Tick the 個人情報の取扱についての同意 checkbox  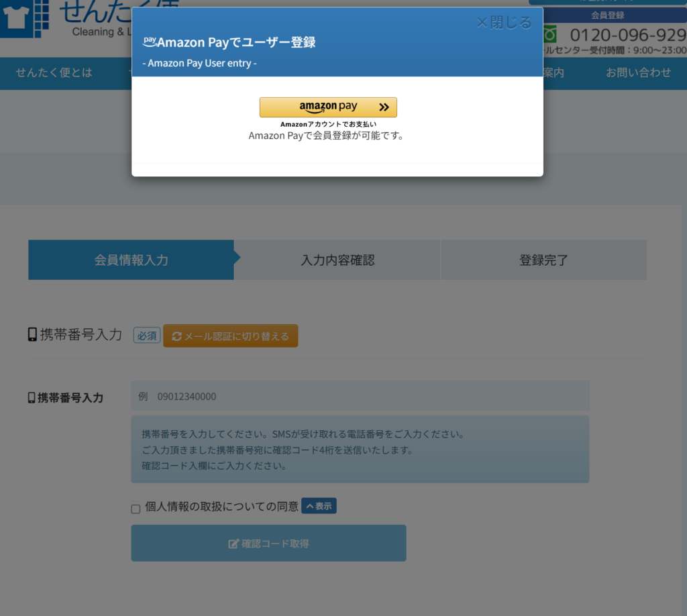point(136,508)
